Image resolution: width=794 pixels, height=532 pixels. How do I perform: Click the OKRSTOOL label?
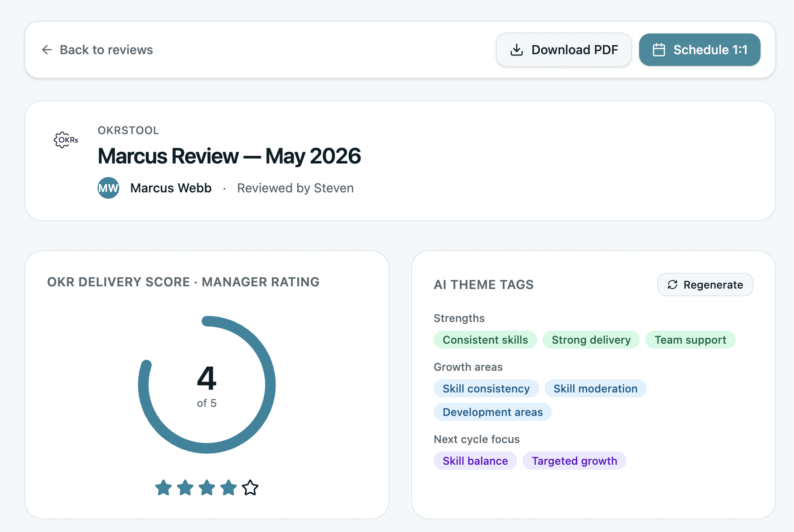129,131
